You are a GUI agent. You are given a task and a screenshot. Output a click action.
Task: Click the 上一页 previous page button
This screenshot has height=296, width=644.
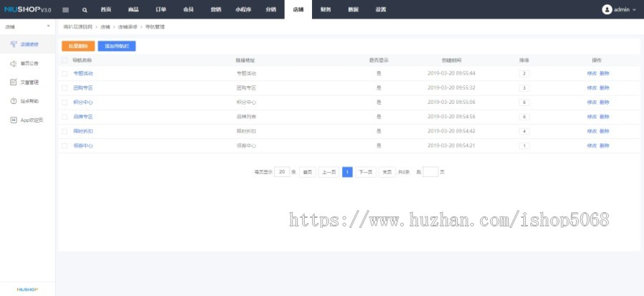[328, 172]
